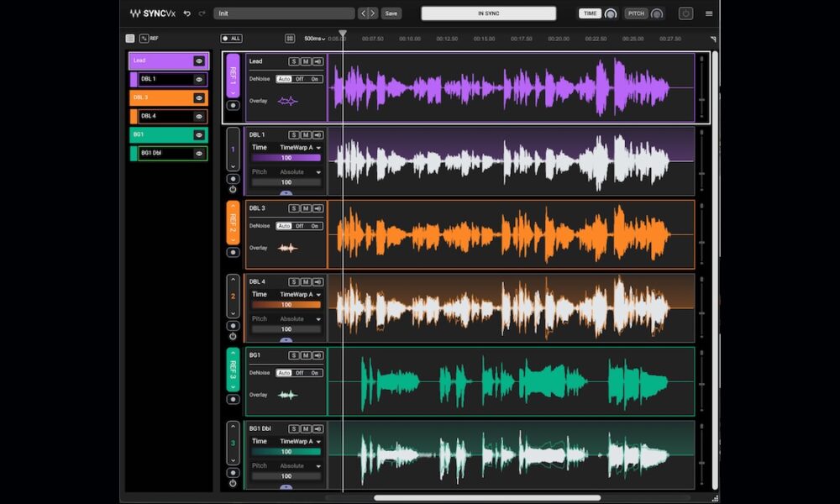Enable the ALL toggle in the toolbar

coord(231,38)
